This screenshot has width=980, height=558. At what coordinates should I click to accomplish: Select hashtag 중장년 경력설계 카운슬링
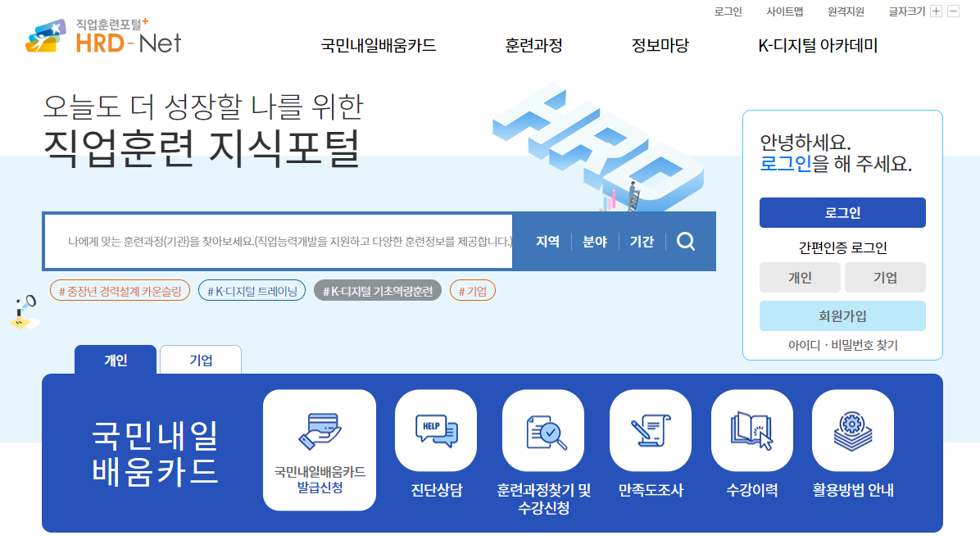click(120, 291)
